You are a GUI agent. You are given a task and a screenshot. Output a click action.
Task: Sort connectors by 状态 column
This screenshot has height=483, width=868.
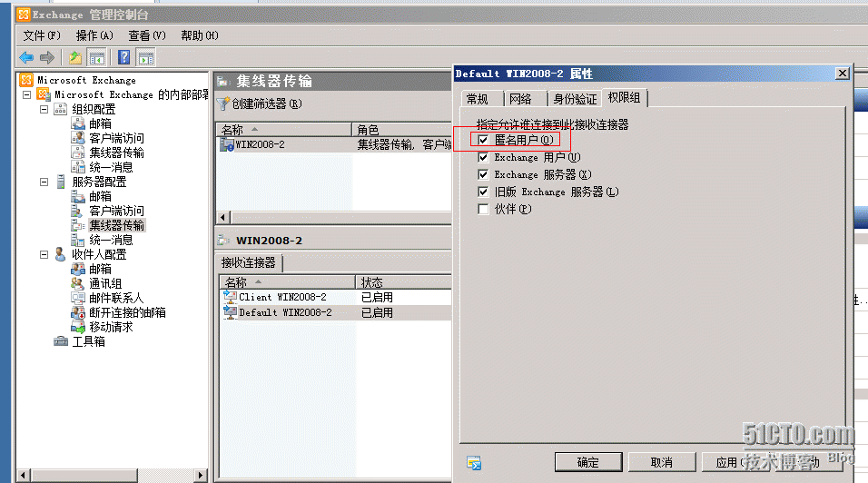(403, 282)
